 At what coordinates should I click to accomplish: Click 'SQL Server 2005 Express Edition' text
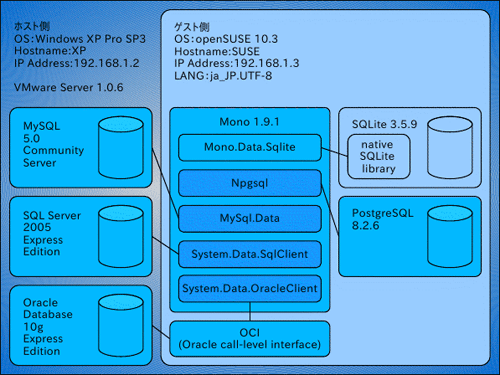pos(52,233)
